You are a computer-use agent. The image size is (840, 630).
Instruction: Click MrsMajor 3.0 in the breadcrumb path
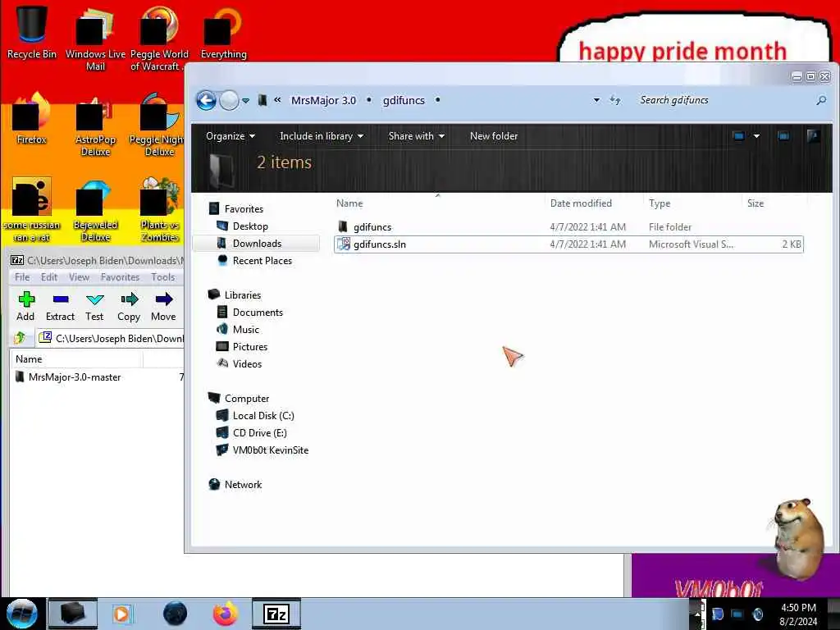[323, 100]
